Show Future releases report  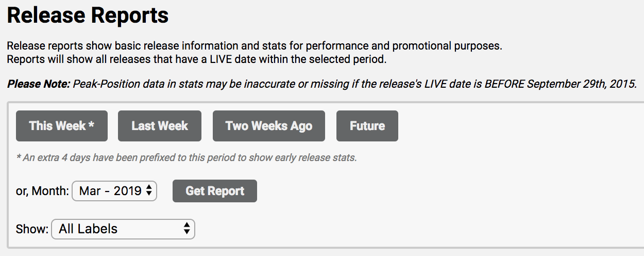[x=367, y=126]
